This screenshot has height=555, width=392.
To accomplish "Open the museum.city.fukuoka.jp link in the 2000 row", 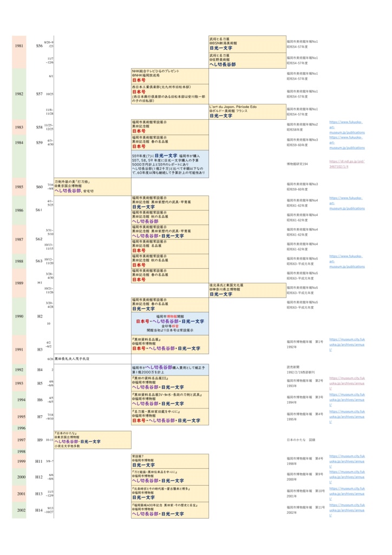I will coord(347,477).
